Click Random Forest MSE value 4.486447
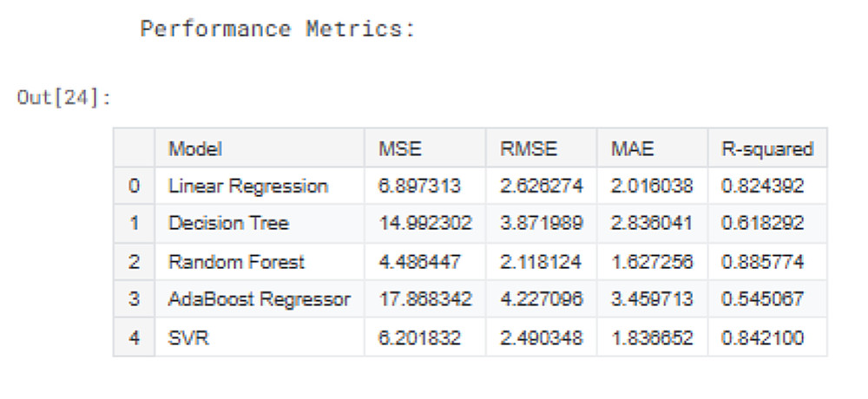 click(x=420, y=262)
